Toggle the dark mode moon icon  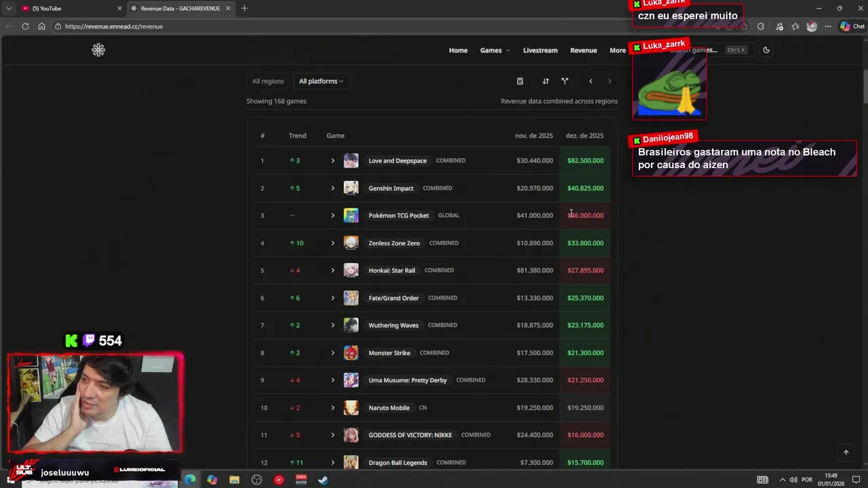pyautogui.click(x=766, y=50)
